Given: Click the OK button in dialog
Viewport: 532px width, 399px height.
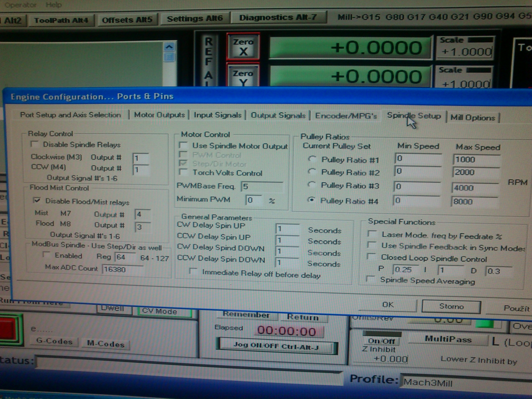Looking at the screenshot, I should pyautogui.click(x=388, y=305).
